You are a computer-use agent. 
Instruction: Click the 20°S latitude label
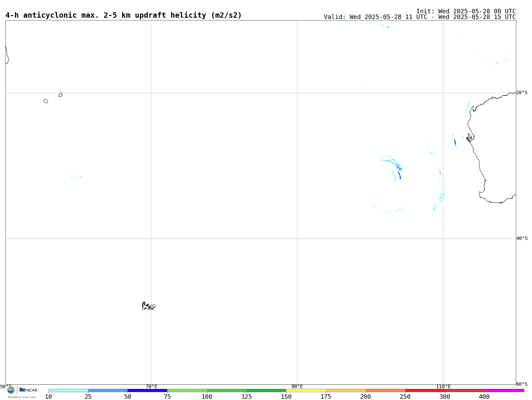[x=522, y=93]
